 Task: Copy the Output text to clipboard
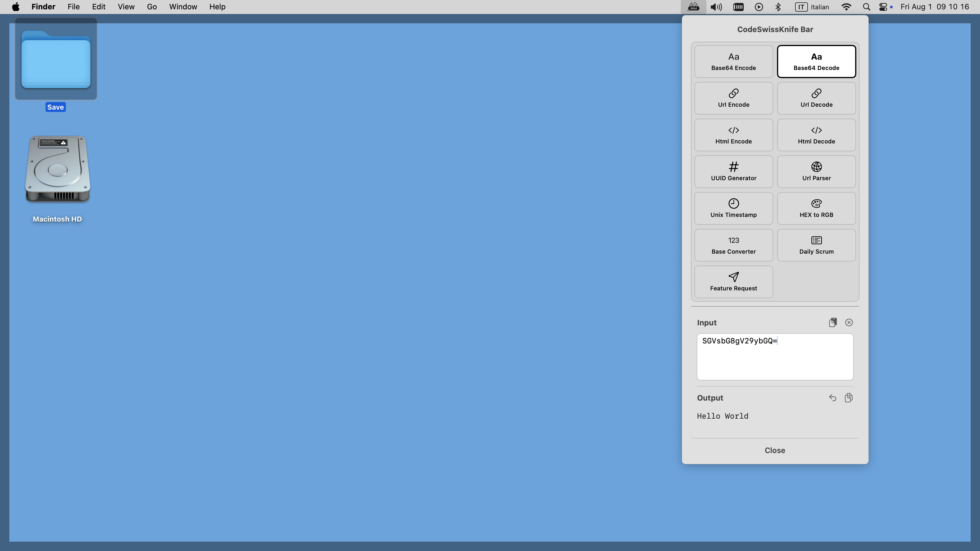[848, 398]
